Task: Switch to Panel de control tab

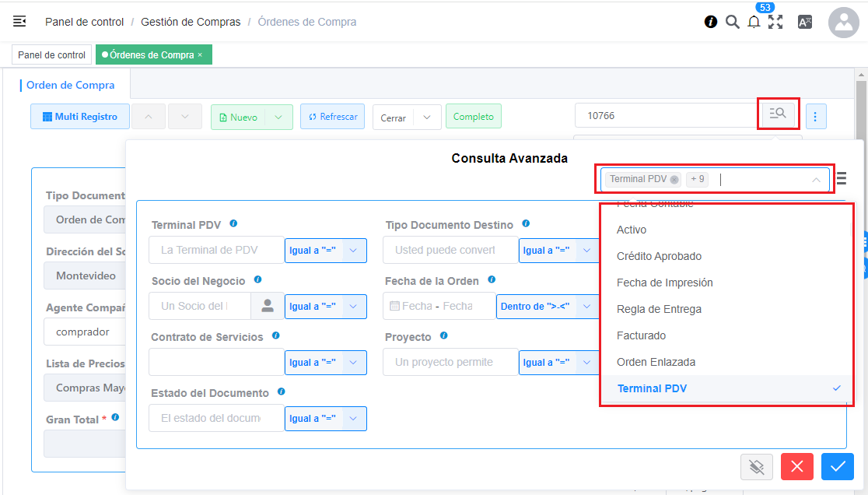Action: pyautogui.click(x=51, y=55)
